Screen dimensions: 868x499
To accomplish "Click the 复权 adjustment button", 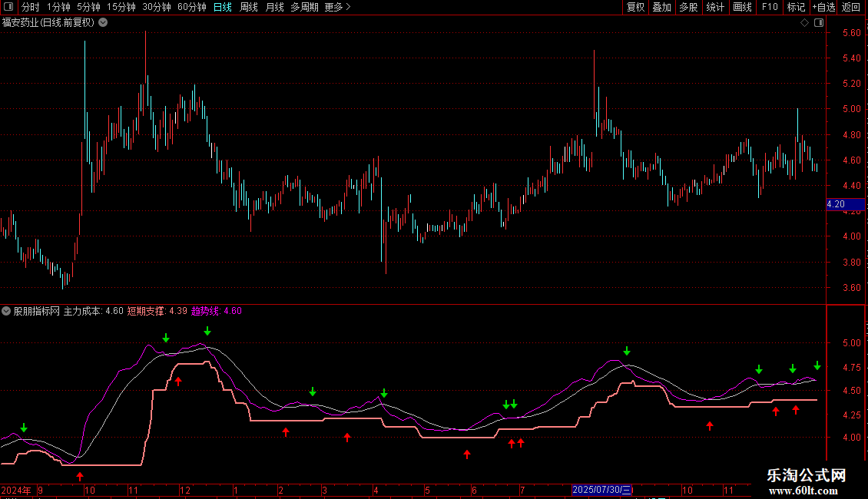I will click(x=635, y=7).
